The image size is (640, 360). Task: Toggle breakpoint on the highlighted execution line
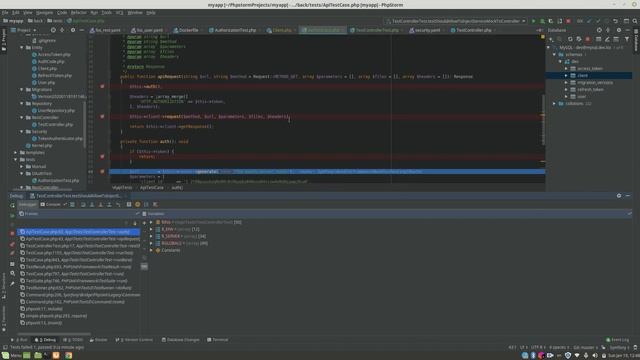pos(102,172)
